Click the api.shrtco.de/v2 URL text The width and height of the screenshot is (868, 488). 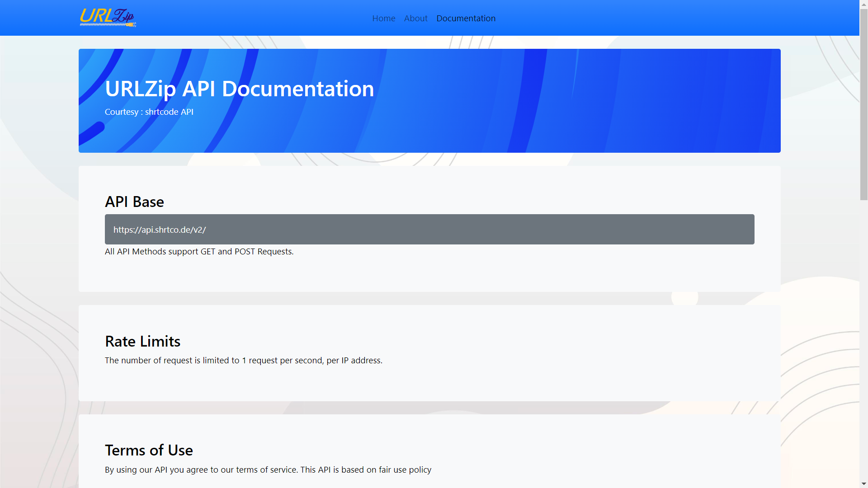pos(159,230)
